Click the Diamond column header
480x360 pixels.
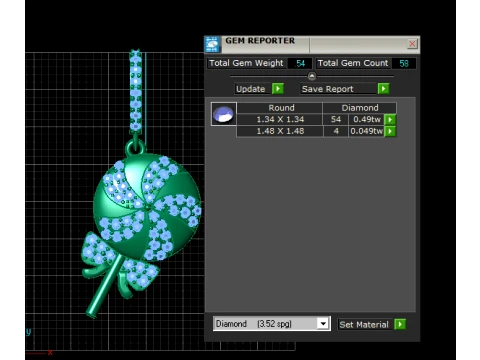pos(360,108)
